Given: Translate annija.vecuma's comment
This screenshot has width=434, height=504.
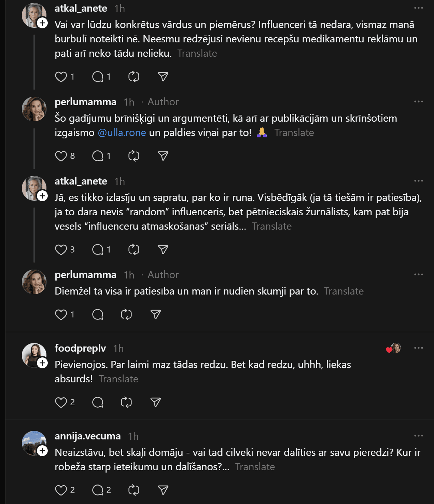Looking at the screenshot, I should pyautogui.click(x=255, y=467).
